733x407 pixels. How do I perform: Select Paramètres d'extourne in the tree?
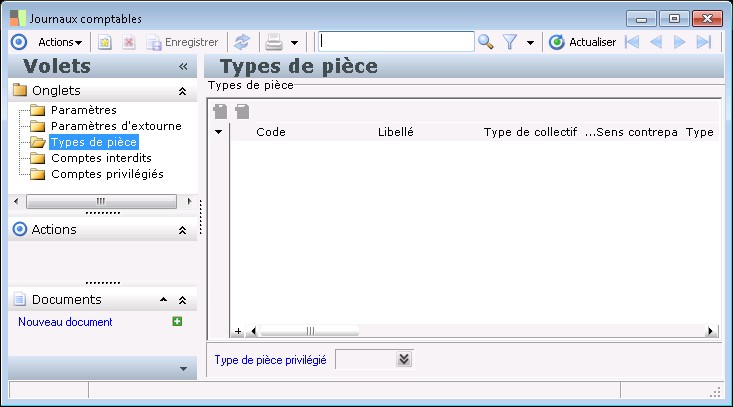pyautogui.click(x=116, y=126)
